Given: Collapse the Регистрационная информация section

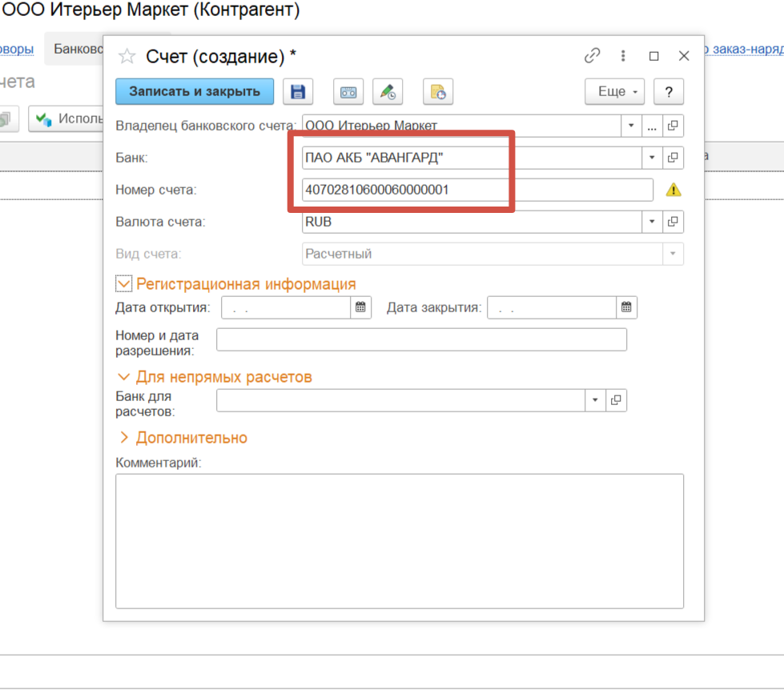Looking at the screenshot, I should click(123, 284).
